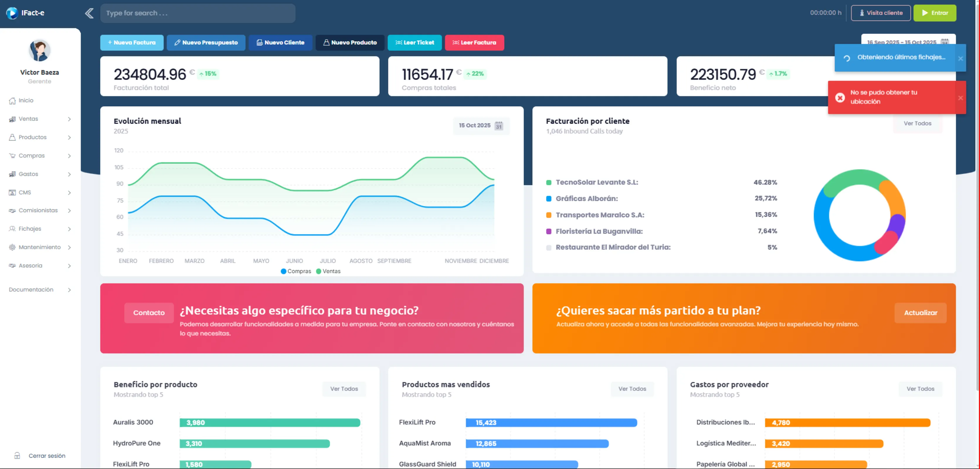Click the CMS sidebar icon
The width and height of the screenshot is (980, 469).
click(x=12, y=193)
